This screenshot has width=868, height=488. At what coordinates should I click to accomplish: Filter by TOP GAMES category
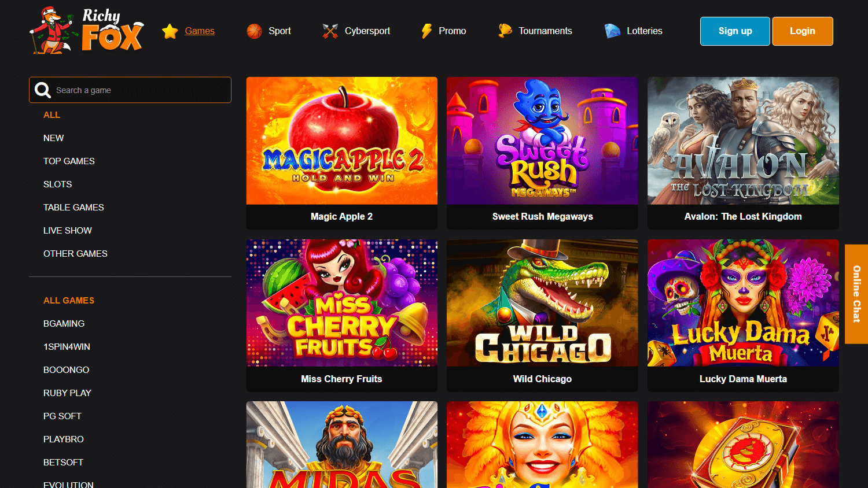click(x=69, y=161)
